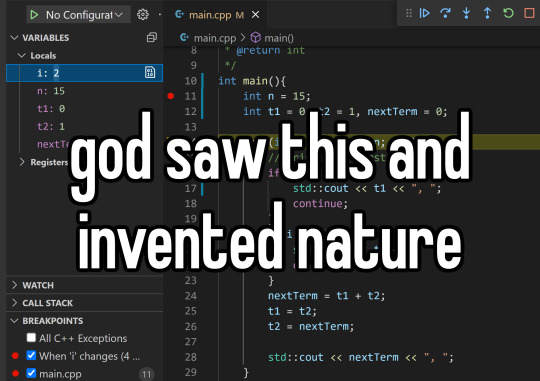The height and width of the screenshot is (381, 540).
Task: Click the @return int comment line
Action: (265, 50)
